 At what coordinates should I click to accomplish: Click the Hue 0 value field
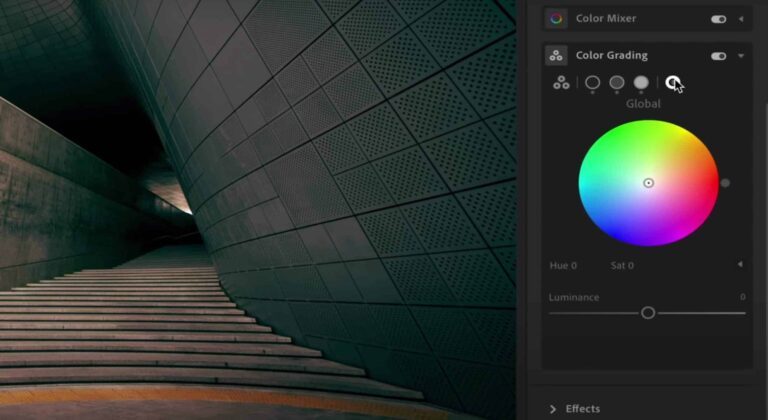click(564, 266)
